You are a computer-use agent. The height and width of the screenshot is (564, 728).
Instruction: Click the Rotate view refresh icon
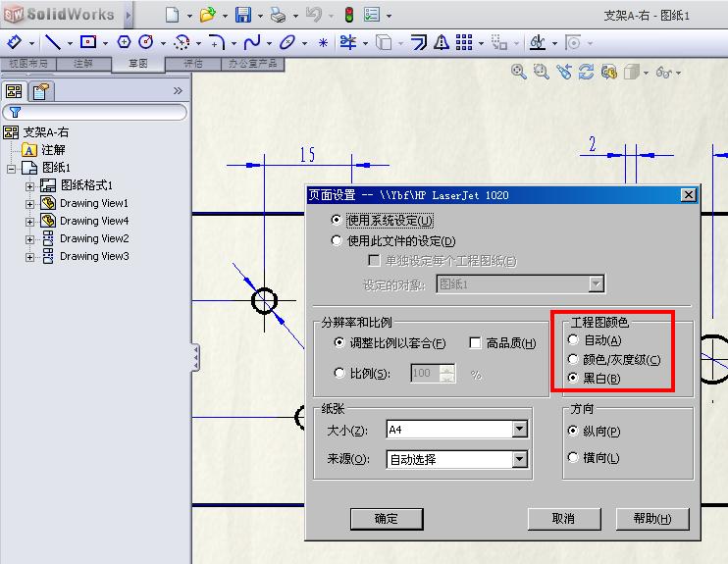(586, 72)
